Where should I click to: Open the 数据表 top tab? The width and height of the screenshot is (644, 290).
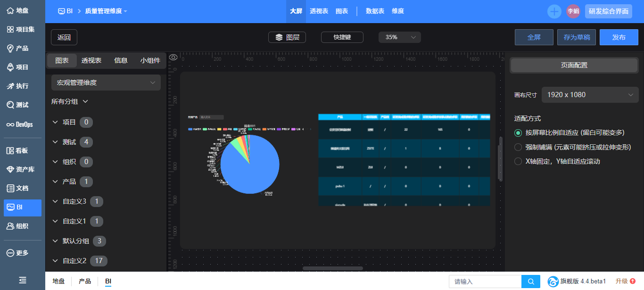[x=375, y=11]
